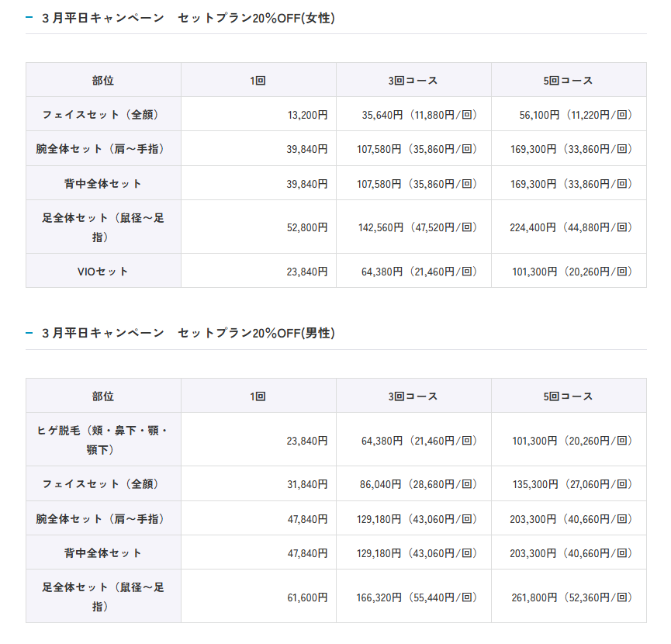Click the ヒゲ脱毛 row label
Screen dimensions: 671x644
point(103,439)
